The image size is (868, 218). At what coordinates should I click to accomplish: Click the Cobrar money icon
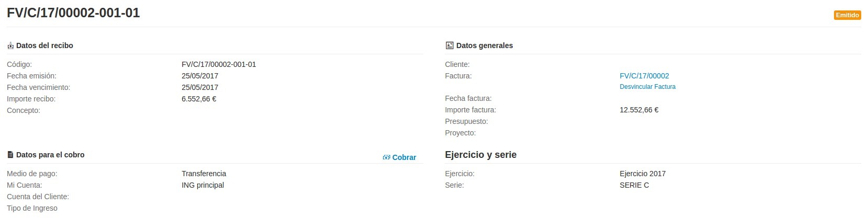[387, 157]
